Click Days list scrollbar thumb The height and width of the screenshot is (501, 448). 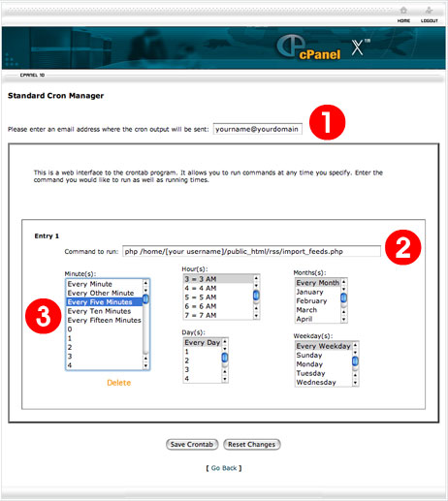(x=225, y=358)
